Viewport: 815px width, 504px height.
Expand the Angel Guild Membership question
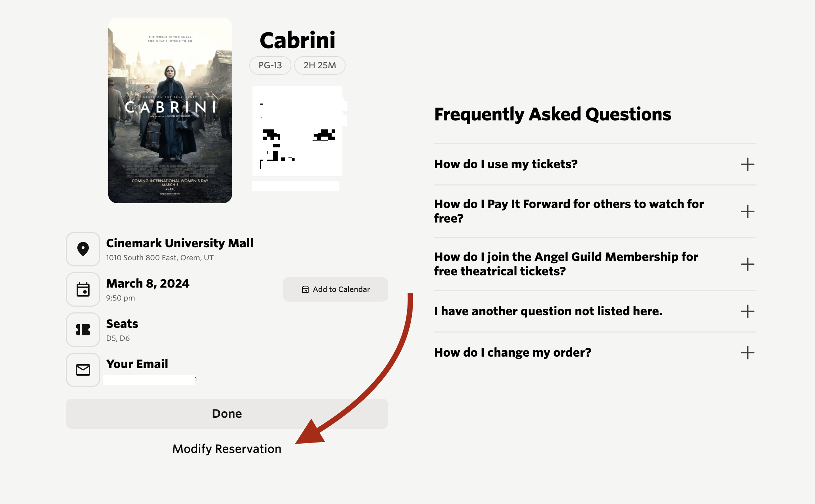(x=747, y=264)
